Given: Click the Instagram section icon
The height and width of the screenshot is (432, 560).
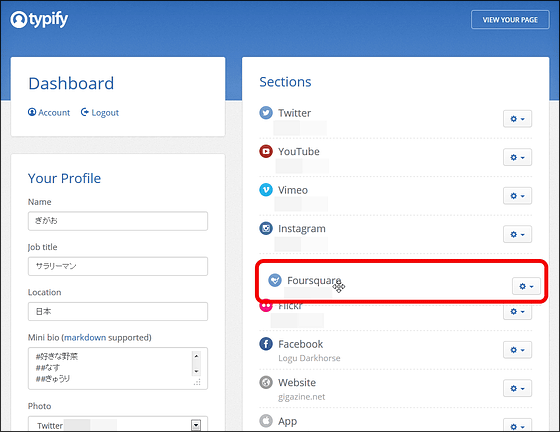Looking at the screenshot, I should tap(266, 228).
